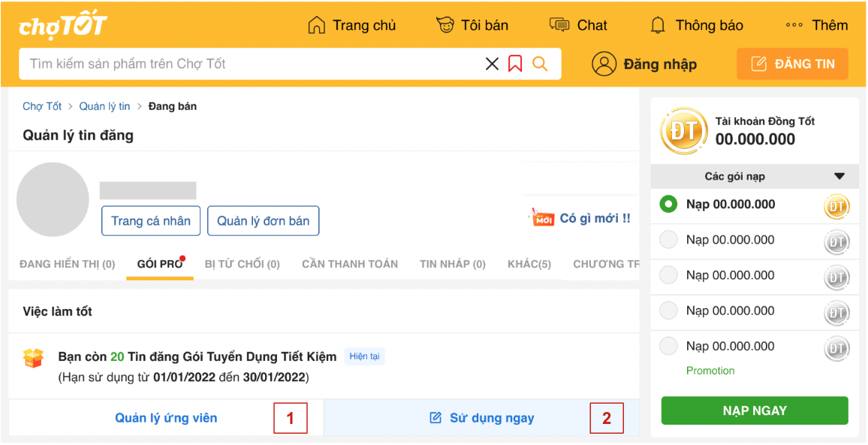Select the first Nạp package radio button
This screenshot has height=445, width=868.
[x=668, y=204]
